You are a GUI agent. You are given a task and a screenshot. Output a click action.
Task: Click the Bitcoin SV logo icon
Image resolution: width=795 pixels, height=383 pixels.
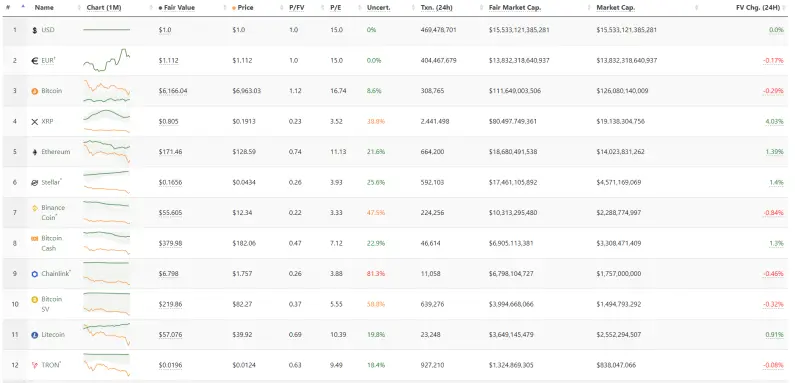pos(34,299)
